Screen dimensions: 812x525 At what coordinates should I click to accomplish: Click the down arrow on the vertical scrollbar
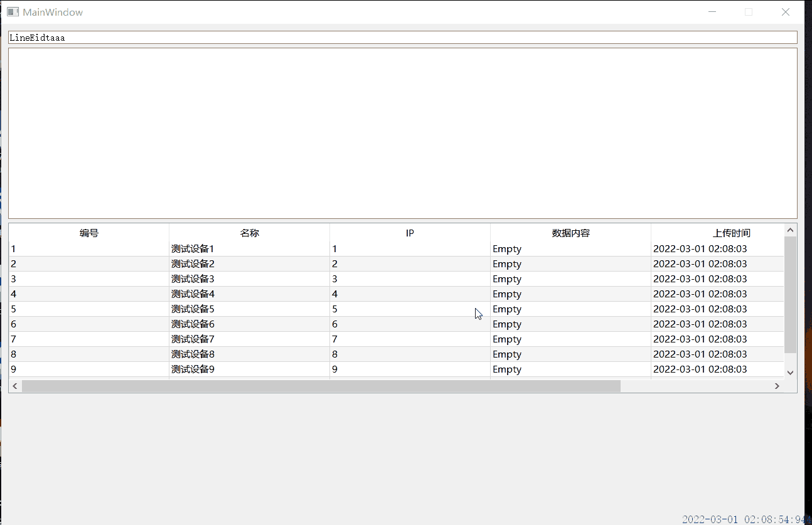click(790, 372)
